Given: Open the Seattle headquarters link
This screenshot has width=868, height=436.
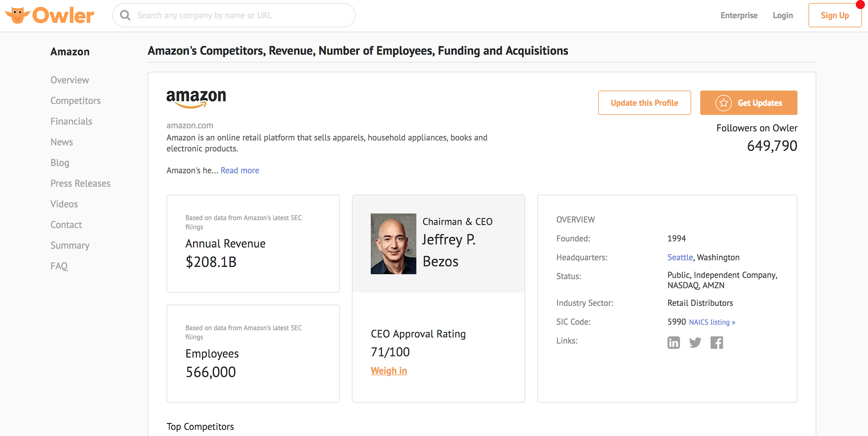Looking at the screenshot, I should pyautogui.click(x=680, y=257).
